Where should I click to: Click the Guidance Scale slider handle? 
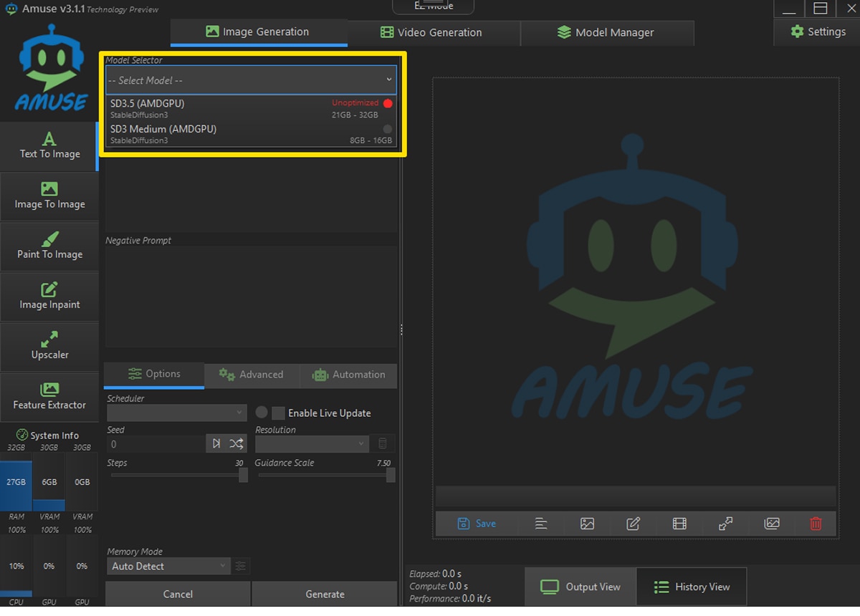391,475
